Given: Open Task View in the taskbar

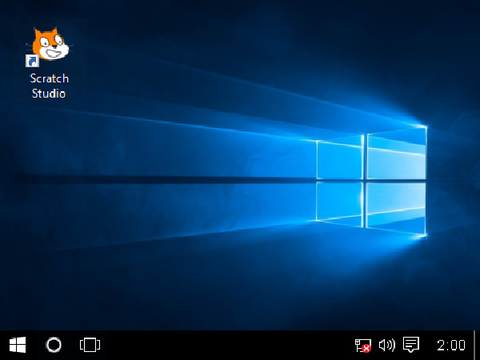Looking at the screenshot, I should tap(90, 345).
